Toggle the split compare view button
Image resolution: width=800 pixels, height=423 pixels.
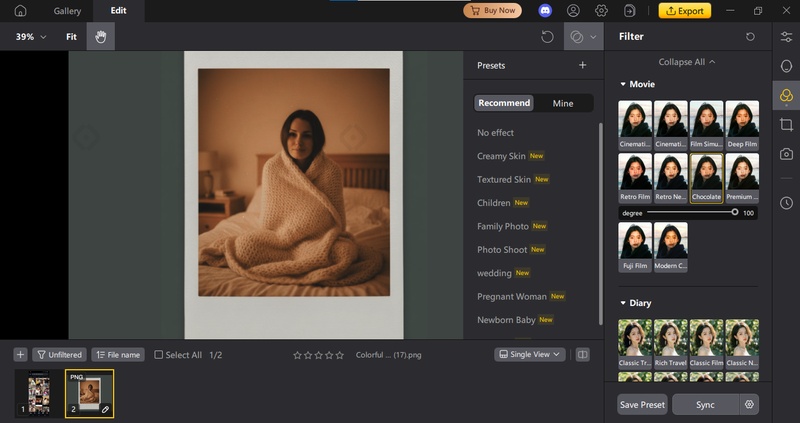583,355
